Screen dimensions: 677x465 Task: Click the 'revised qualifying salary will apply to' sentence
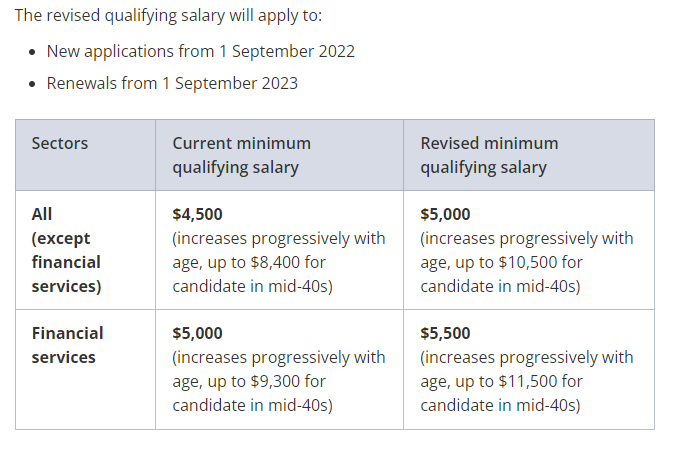pyautogui.click(x=168, y=16)
